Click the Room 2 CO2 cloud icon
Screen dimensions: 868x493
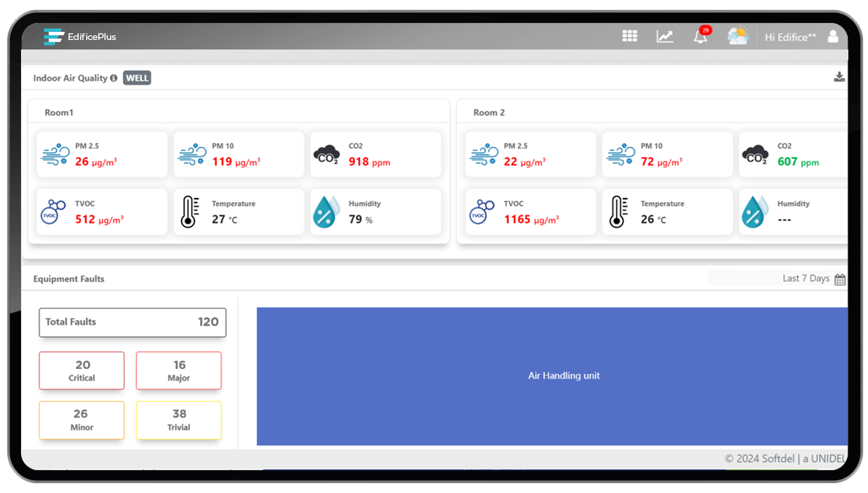click(x=755, y=155)
